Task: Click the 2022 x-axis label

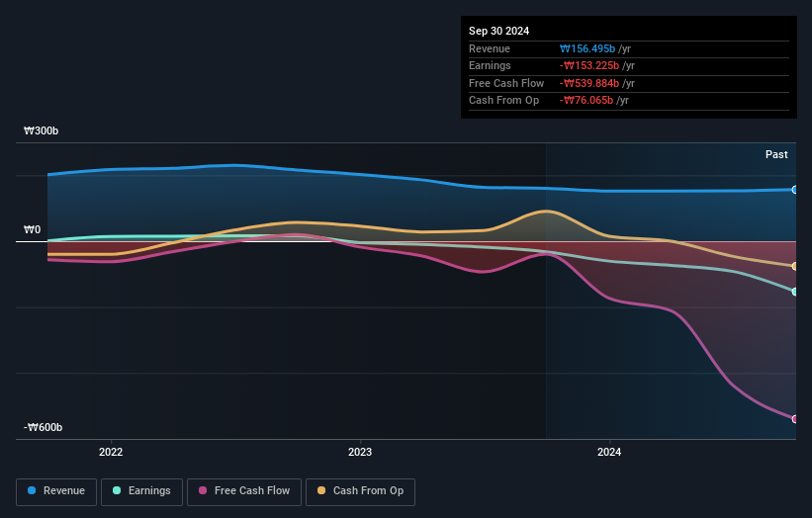Action: pos(111,453)
